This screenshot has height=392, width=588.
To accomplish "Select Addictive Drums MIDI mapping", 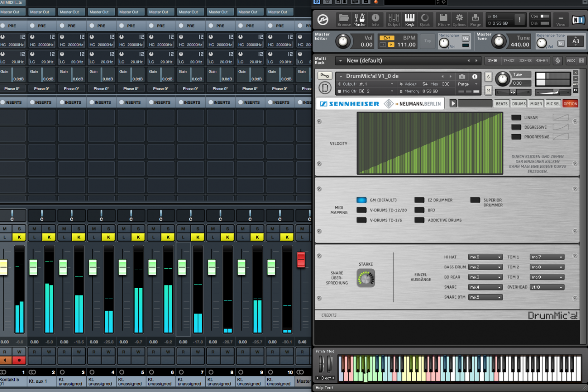I will [419, 220].
